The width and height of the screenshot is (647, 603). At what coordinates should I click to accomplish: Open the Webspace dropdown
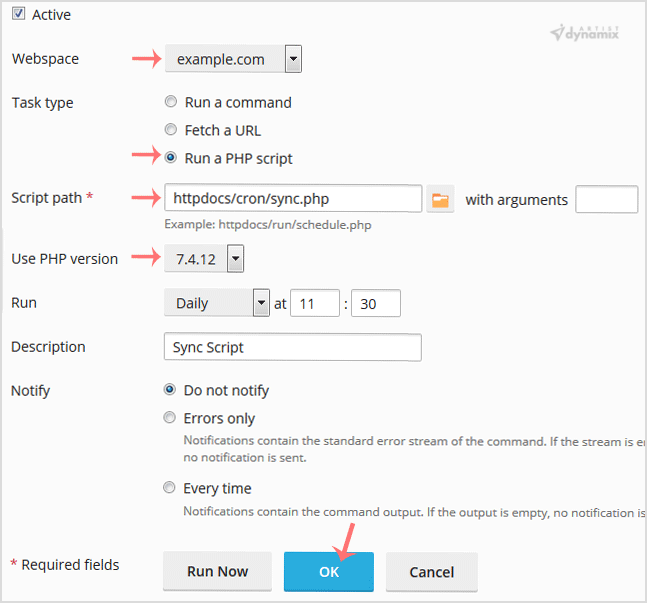coord(233,59)
